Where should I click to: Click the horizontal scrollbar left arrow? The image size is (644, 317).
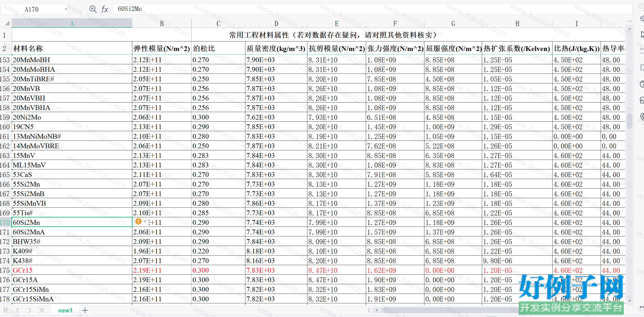[x=377, y=310]
